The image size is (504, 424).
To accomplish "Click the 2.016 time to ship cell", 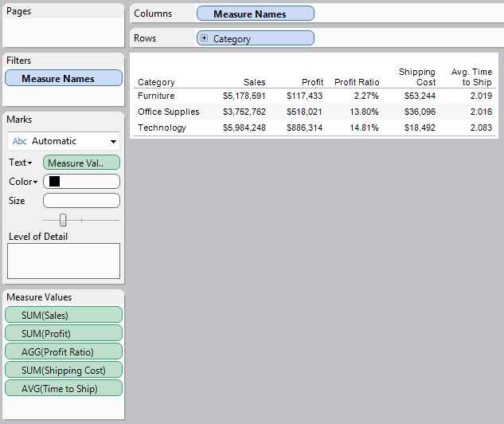I will tap(481, 112).
